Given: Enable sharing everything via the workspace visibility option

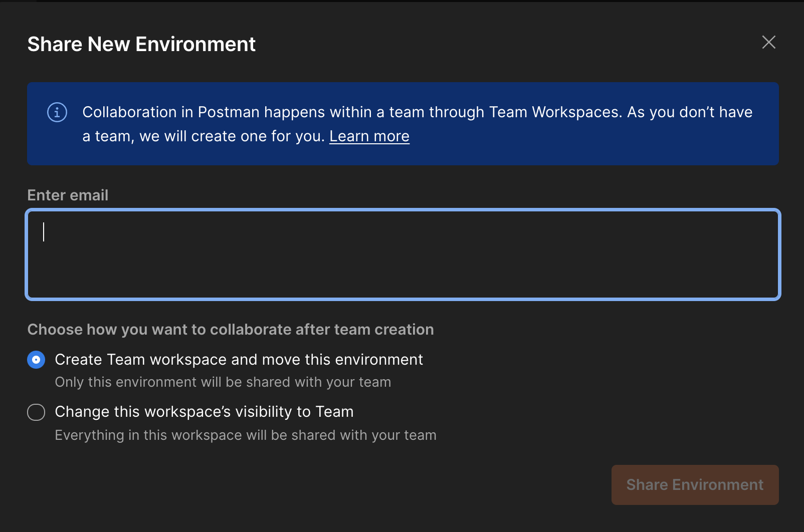Looking at the screenshot, I should point(36,412).
